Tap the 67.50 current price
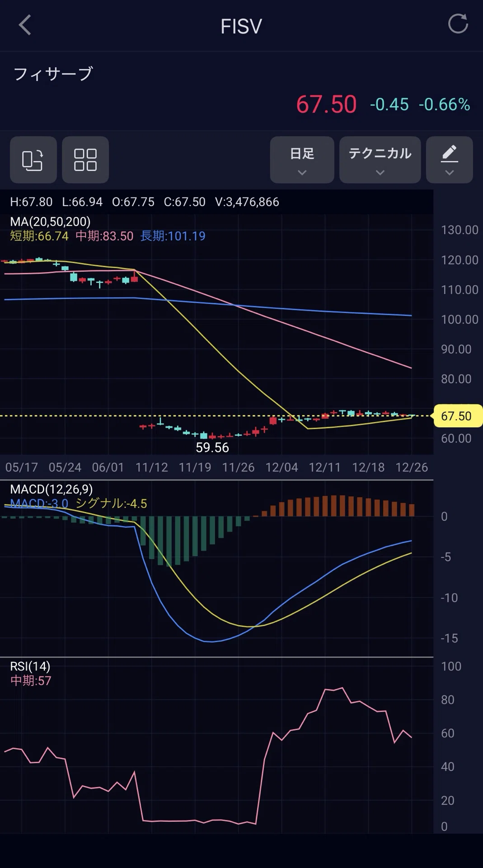 (326, 104)
